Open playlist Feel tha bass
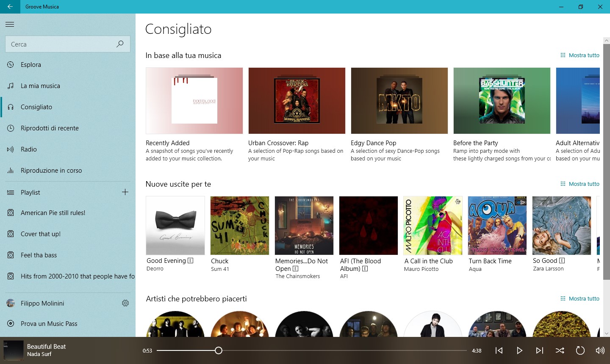610x364 pixels. (68, 255)
